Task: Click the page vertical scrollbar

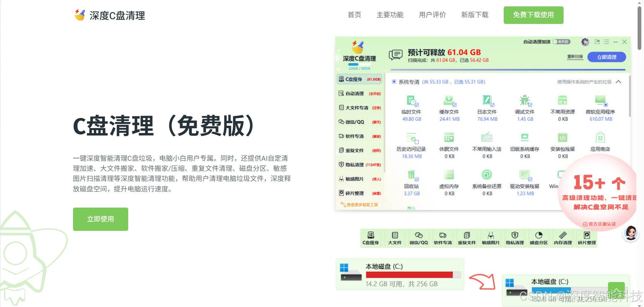Action: point(640,29)
